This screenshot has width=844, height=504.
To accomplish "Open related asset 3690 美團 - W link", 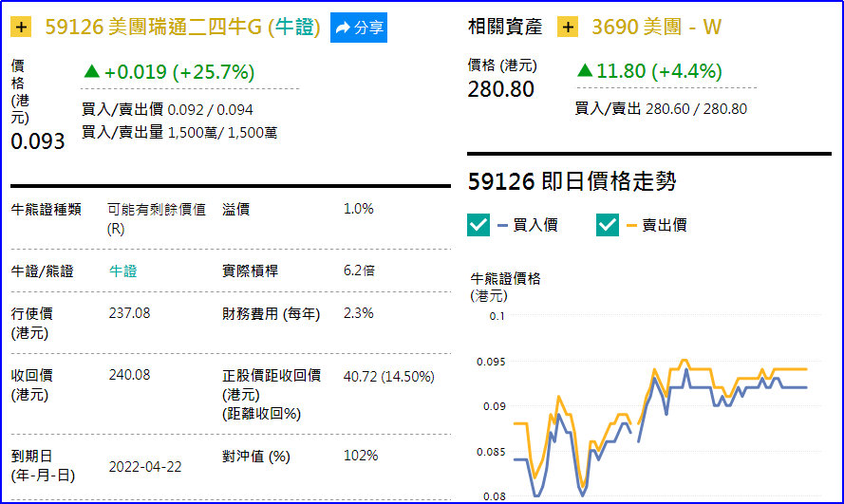I will (656, 27).
